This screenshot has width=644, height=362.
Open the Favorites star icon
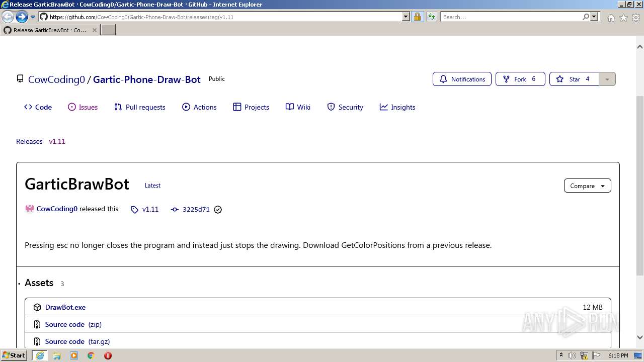[623, 18]
